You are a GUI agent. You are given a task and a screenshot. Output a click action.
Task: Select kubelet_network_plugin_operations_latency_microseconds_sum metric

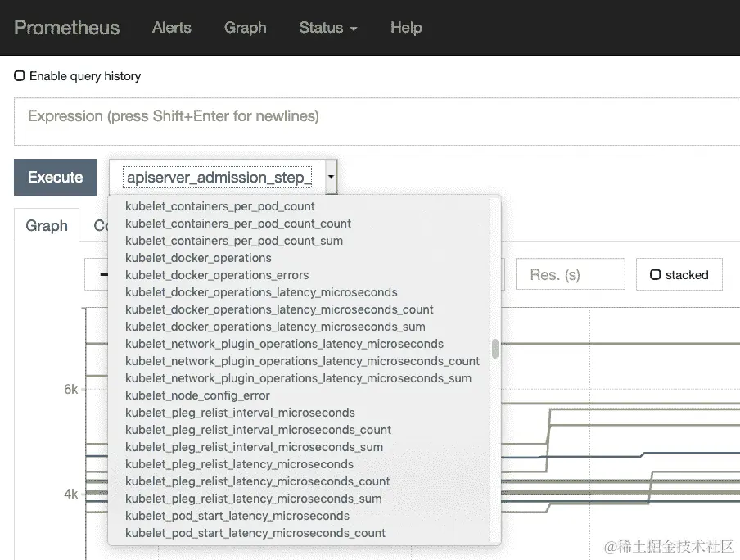pyautogui.click(x=298, y=378)
